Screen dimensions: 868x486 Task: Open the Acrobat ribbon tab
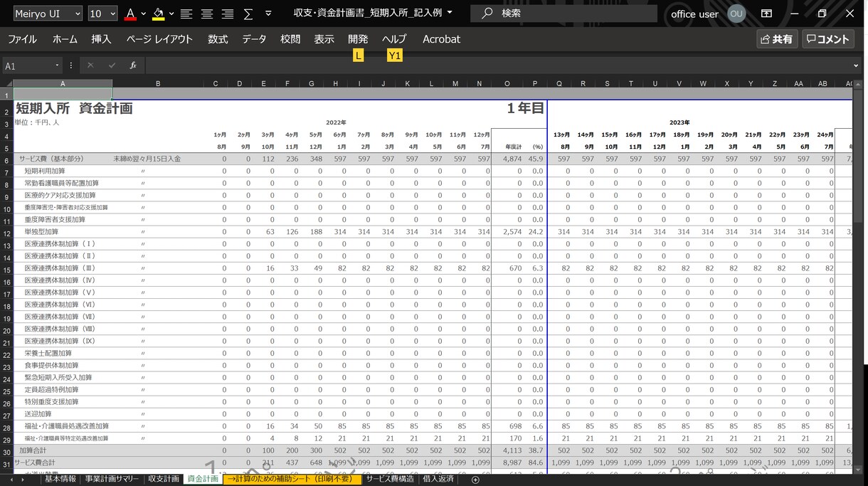pyautogui.click(x=442, y=39)
